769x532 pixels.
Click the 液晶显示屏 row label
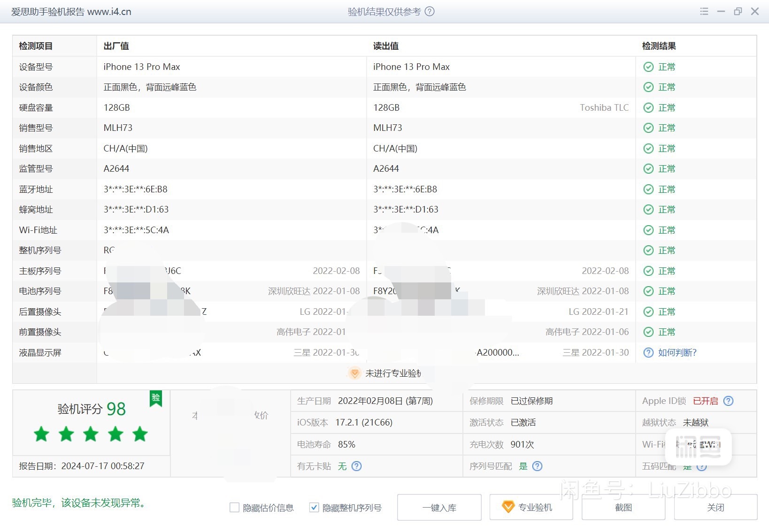coord(40,353)
